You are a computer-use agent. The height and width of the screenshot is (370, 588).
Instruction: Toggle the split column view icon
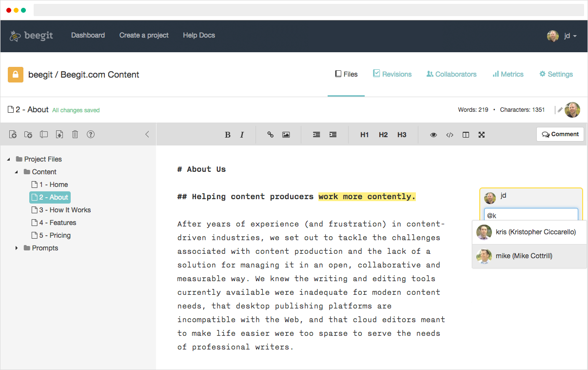(466, 135)
